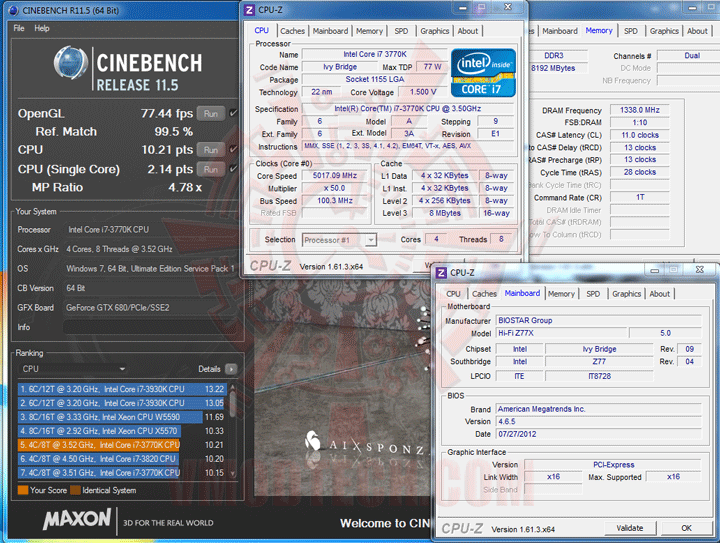Switch to CPU tab in Mainboard CPU-Z window
The width and height of the screenshot is (720, 543).
pyautogui.click(x=453, y=294)
